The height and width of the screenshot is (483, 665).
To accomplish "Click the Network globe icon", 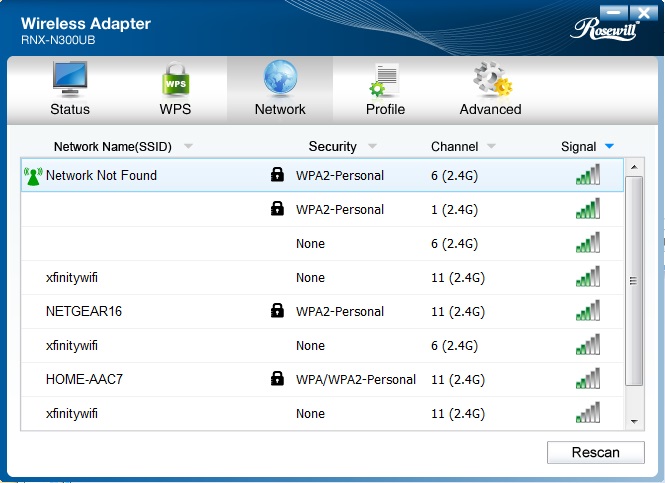I will (280, 78).
